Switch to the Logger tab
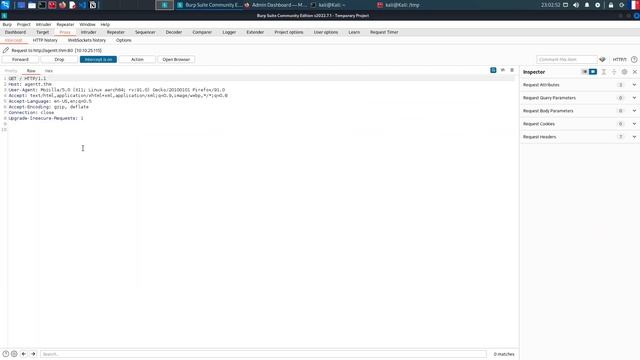The height and width of the screenshot is (360, 640). pyautogui.click(x=229, y=32)
